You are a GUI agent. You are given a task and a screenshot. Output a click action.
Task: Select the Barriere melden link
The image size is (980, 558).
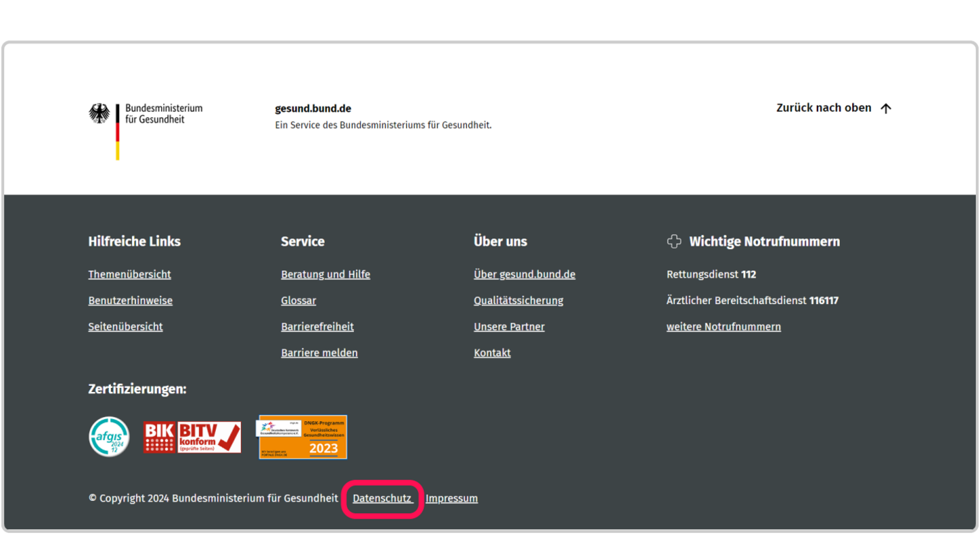319,352
